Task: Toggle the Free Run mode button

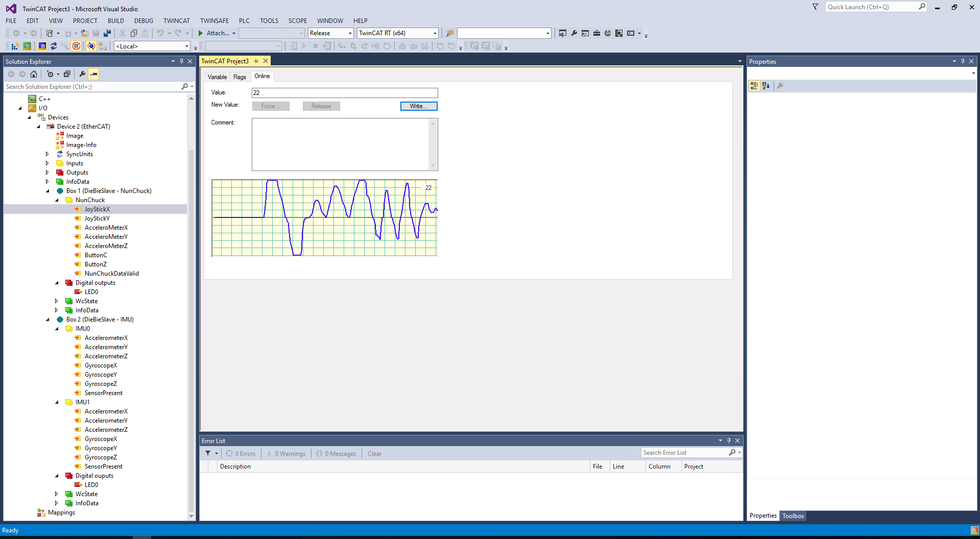Action: click(76, 46)
